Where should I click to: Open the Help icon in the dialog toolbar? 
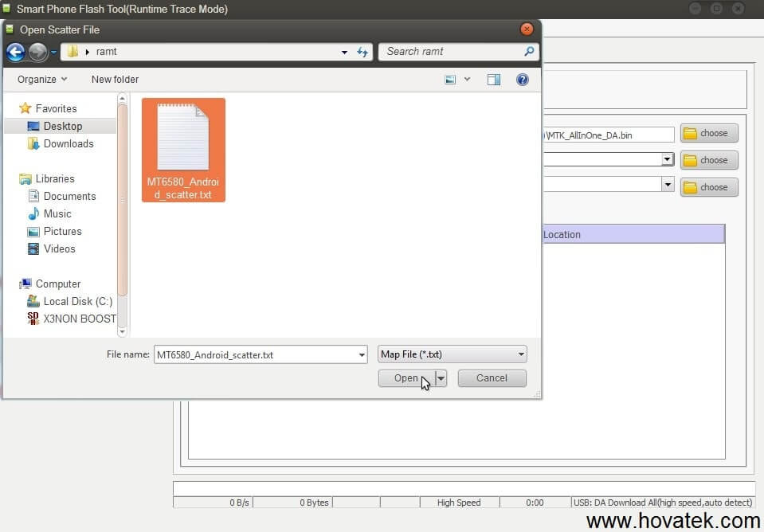[522, 80]
